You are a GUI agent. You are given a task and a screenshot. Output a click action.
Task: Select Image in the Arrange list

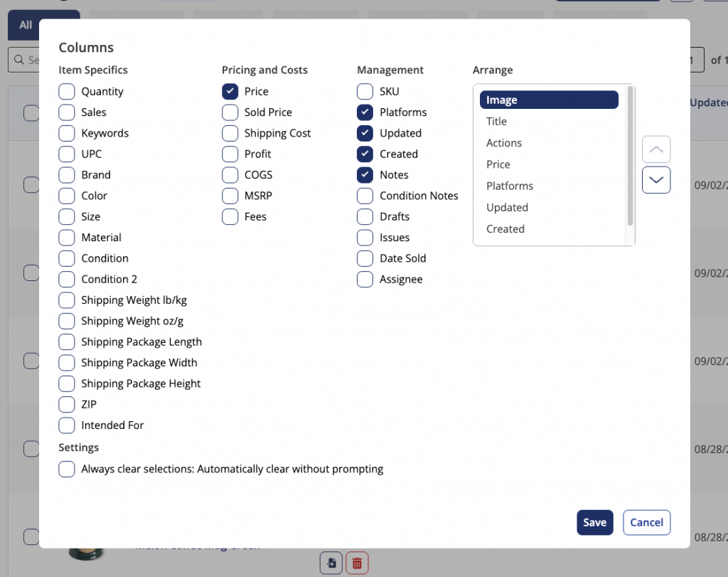tap(549, 100)
